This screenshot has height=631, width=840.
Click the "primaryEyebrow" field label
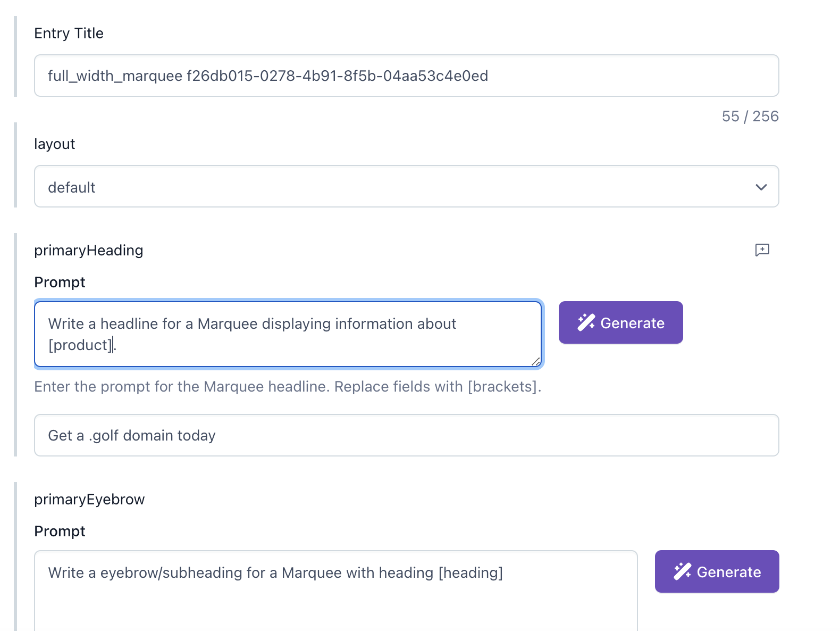point(89,500)
